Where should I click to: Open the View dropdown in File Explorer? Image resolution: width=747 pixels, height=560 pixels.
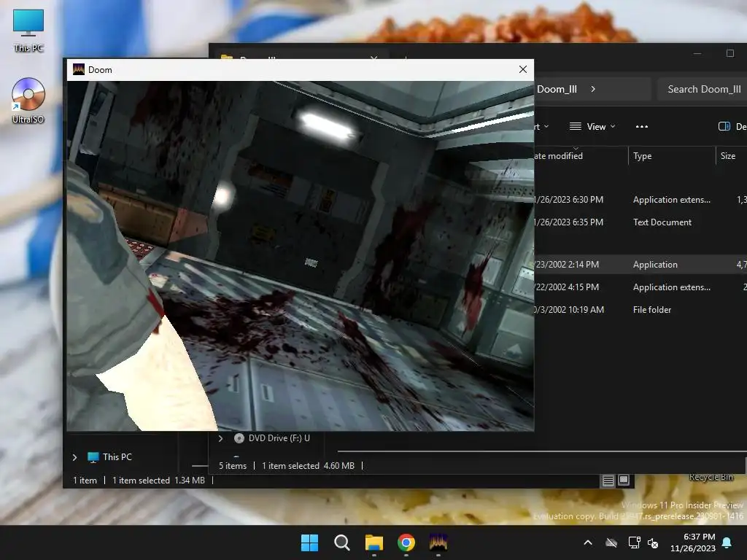(x=592, y=127)
